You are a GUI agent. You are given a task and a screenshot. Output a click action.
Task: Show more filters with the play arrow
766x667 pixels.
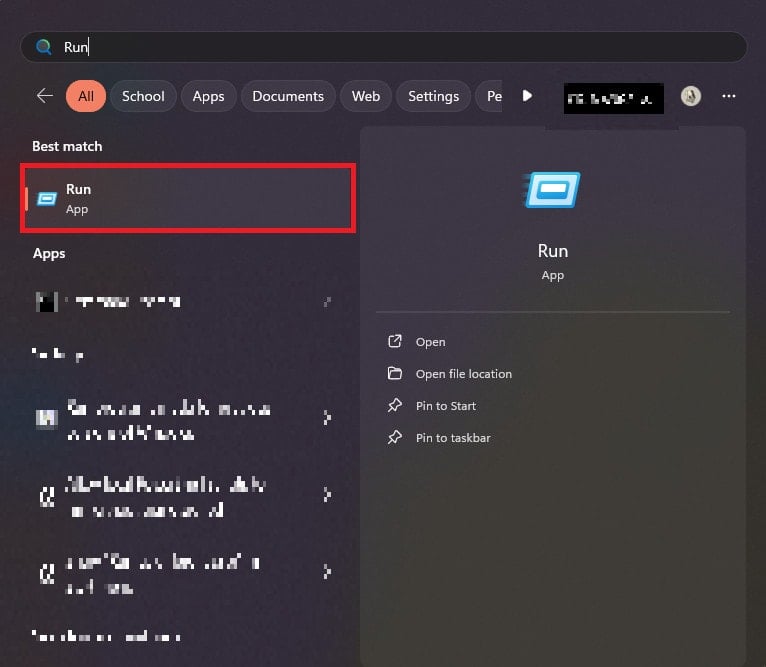(x=527, y=96)
